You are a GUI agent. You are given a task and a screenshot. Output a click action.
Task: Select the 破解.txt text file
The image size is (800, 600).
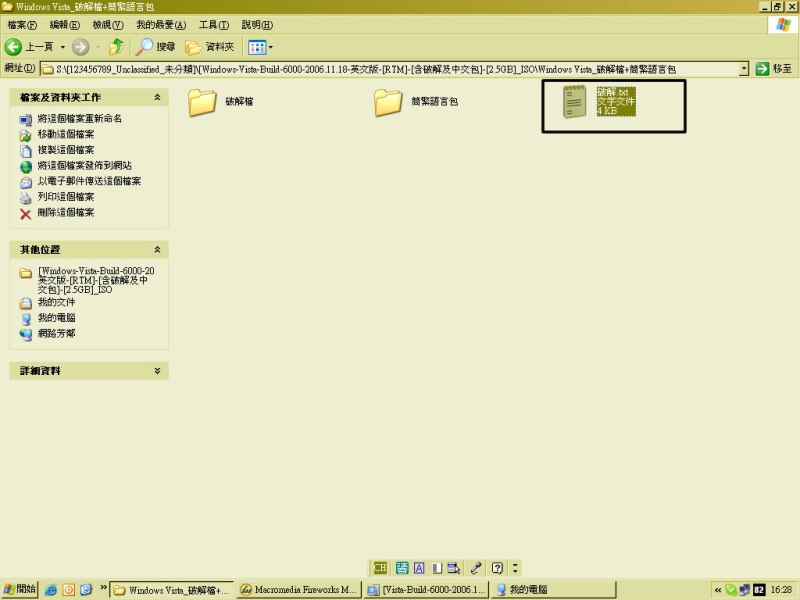point(599,102)
